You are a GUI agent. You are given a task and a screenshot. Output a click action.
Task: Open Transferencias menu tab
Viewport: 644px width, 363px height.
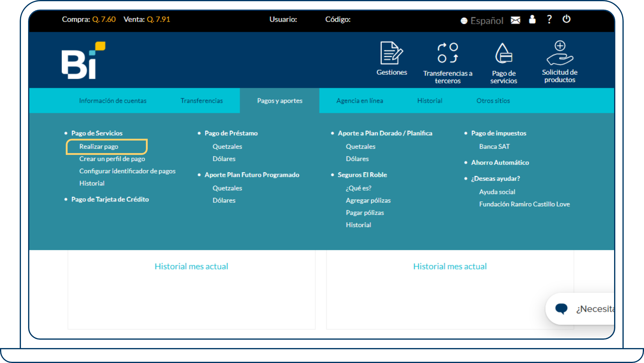tap(202, 101)
